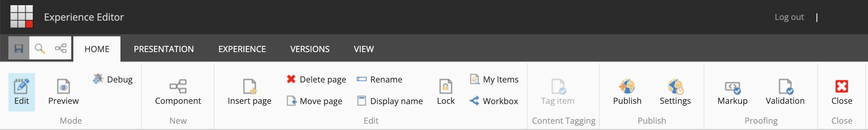Switch to the VIEW tab
This screenshot has height=130, width=868.
[x=364, y=49]
